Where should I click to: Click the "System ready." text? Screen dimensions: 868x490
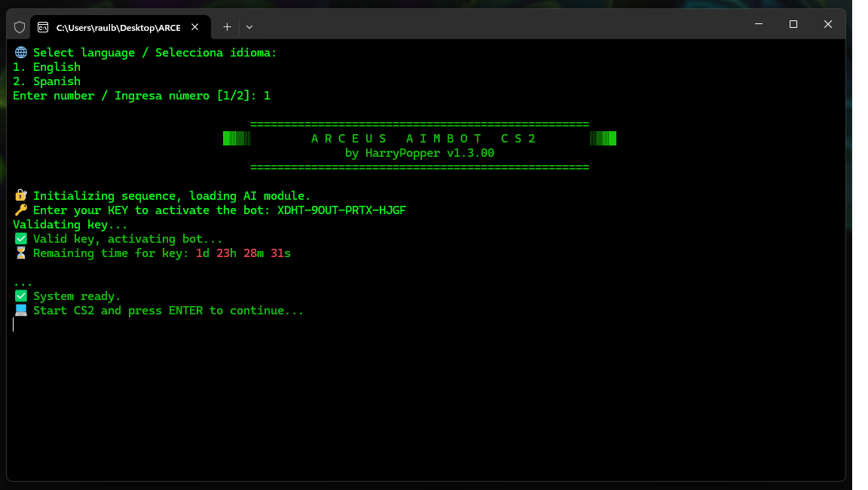click(x=77, y=296)
